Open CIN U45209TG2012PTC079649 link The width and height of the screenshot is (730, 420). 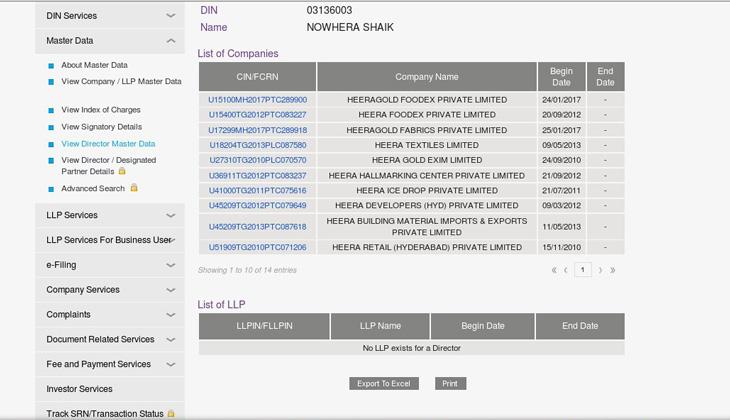pos(257,205)
